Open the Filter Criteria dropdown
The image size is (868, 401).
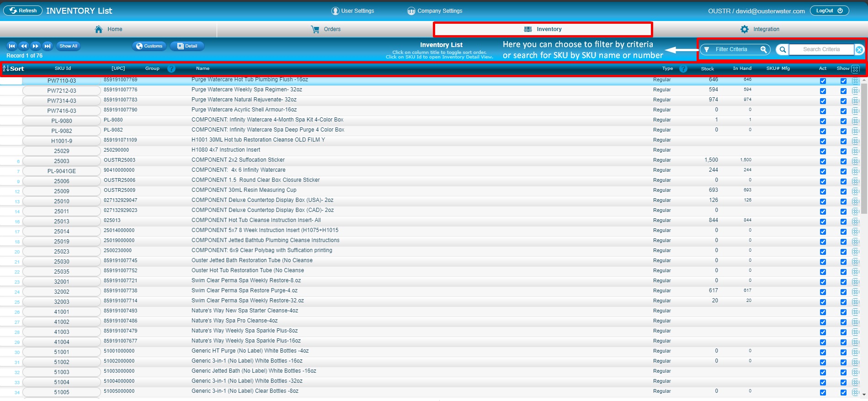click(735, 50)
